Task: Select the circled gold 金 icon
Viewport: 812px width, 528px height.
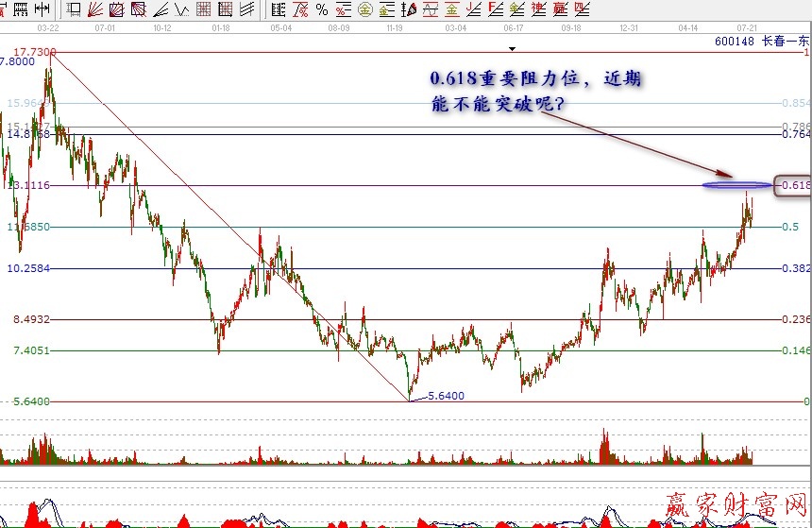Action: coord(364,9)
